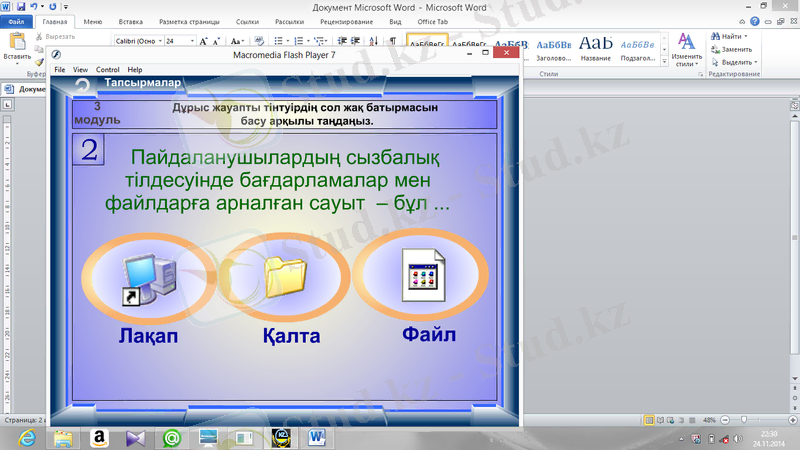Click the Изменить стили icon
Screen dimensions: 800x450
coord(686,47)
